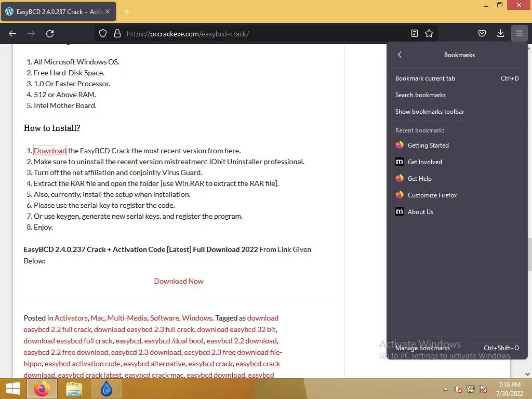Click the browser Back arrow button

point(12,34)
